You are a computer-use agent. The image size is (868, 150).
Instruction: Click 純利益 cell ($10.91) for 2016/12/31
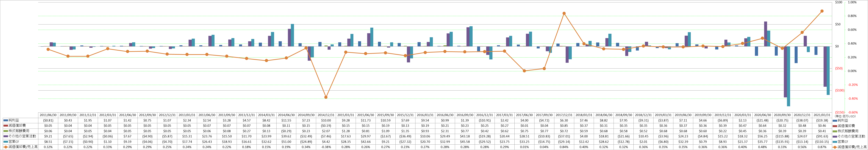click(x=485, y=120)
